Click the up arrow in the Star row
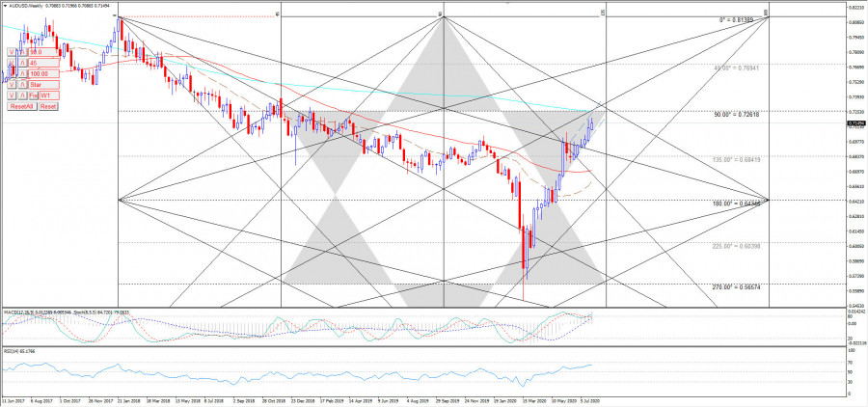 [x=21, y=85]
